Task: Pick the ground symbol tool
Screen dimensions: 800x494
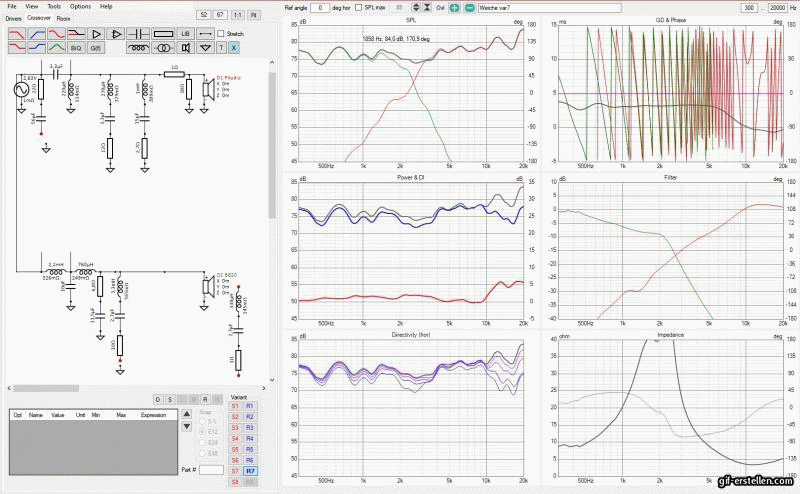Action: pyautogui.click(x=206, y=47)
